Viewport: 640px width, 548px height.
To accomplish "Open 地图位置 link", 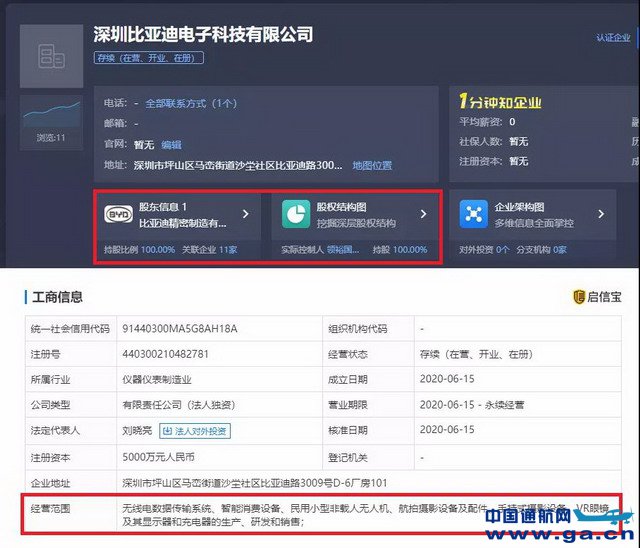I will [x=372, y=166].
